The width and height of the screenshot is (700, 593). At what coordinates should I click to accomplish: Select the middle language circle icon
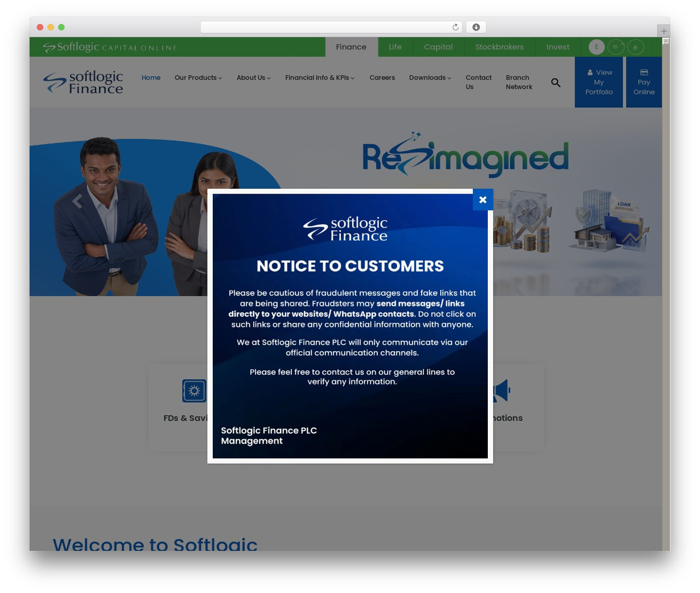click(x=616, y=47)
